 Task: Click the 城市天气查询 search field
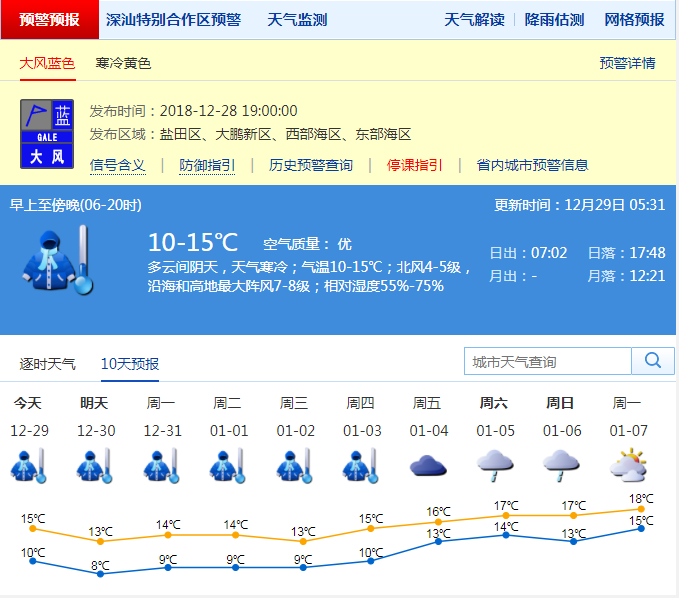pos(548,361)
